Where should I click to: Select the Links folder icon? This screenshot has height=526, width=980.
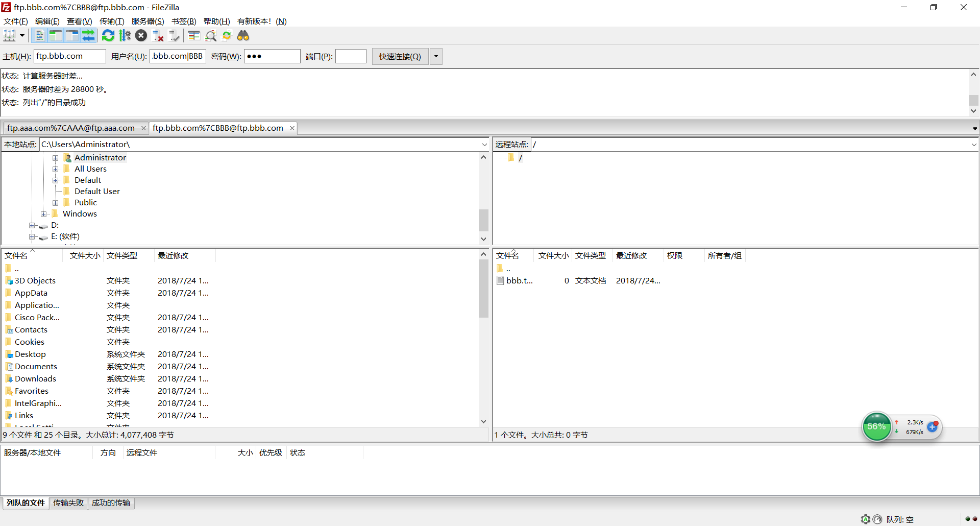click(x=9, y=415)
